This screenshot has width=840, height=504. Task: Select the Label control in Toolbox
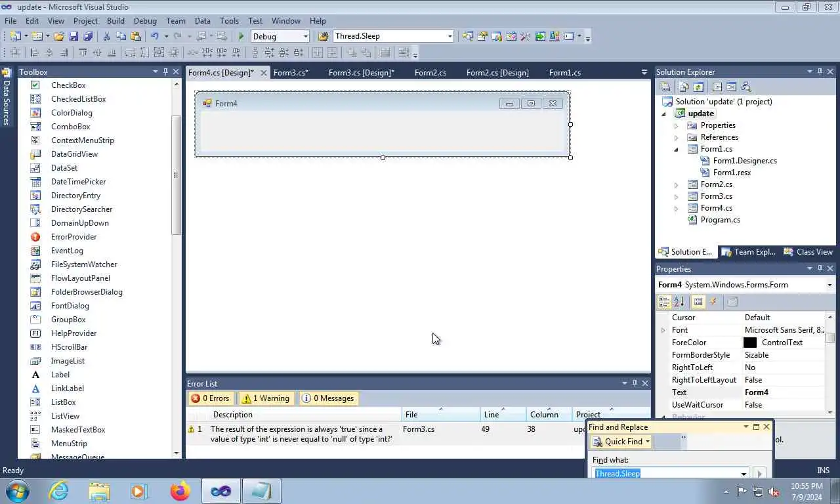tap(60, 375)
